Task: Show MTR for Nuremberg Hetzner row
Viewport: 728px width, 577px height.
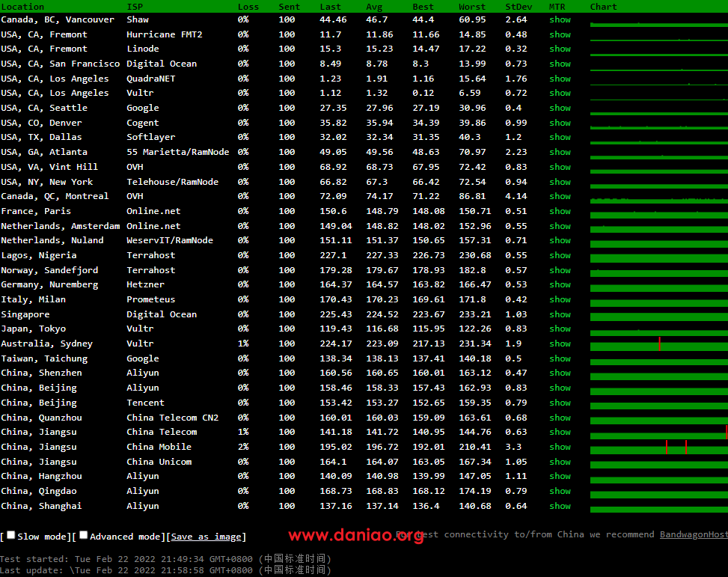Action: pos(560,284)
